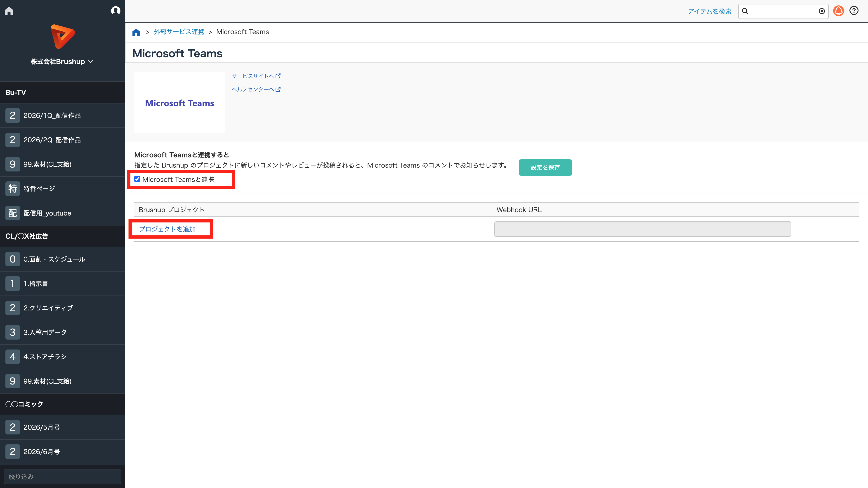
Task: Go to home via sidebar house icon
Action: (x=9, y=11)
